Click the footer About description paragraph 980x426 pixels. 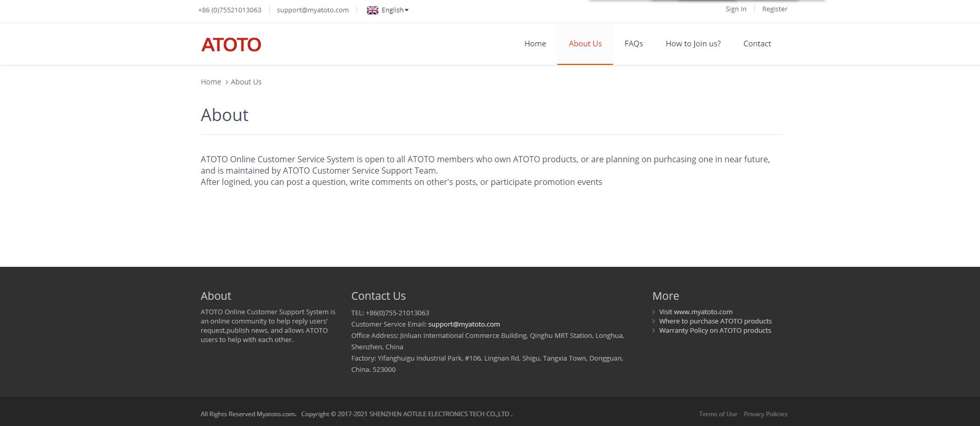tap(268, 326)
